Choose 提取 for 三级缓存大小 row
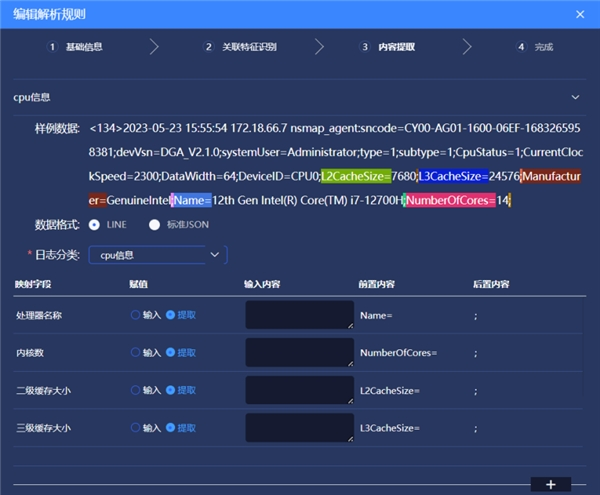This screenshot has height=495, width=600. 171,428
